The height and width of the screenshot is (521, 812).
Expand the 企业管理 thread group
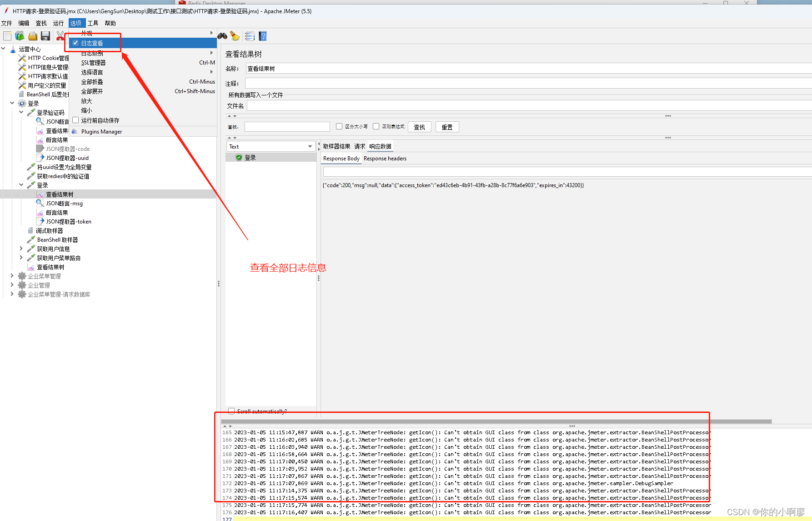click(12, 285)
